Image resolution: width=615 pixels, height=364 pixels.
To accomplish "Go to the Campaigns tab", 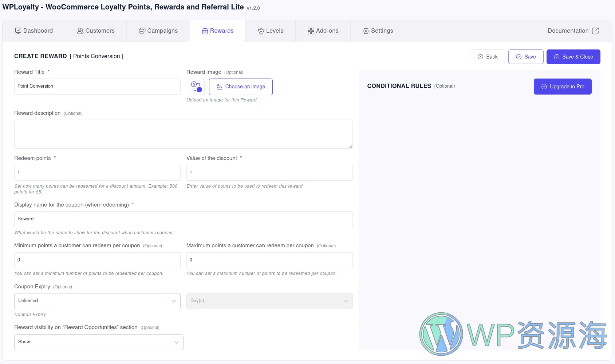I will tap(158, 31).
